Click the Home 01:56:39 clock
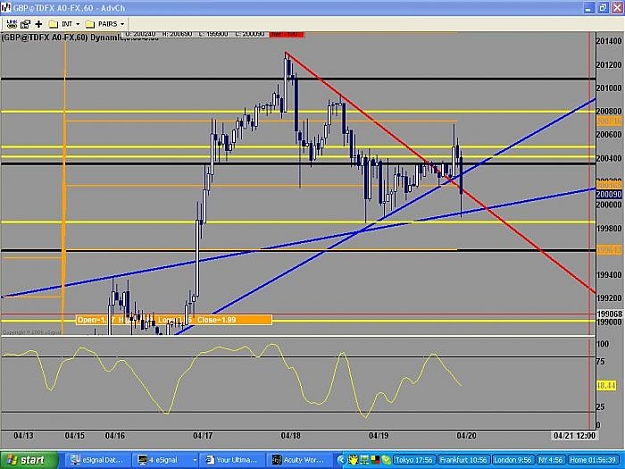This screenshot has width=625, height=469. [x=594, y=460]
